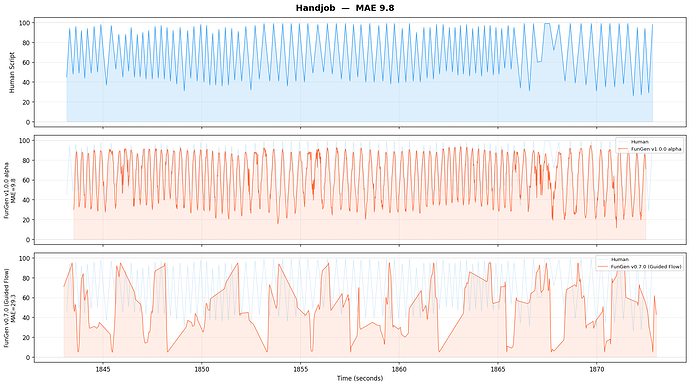Click y-tick "60" on the Guided Flow plot
The height and width of the screenshot is (385, 690).
pyautogui.click(x=26, y=298)
